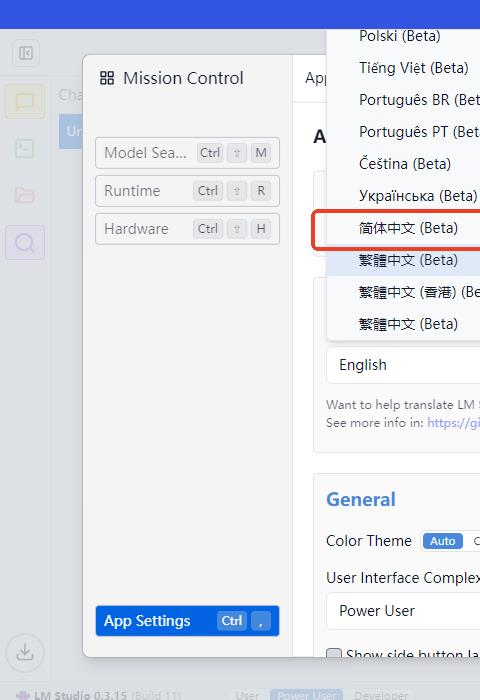Expand the English language dropdown
The image size is (480, 700).
[x=403, y=365]
